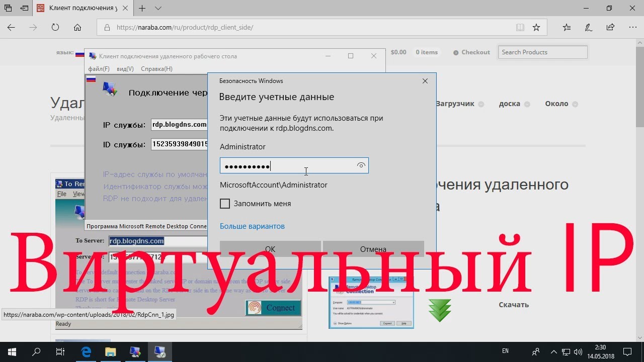Open Справка(H) menu in RDP client
Viewport: 644px width, 362px height.
(156, 69)
